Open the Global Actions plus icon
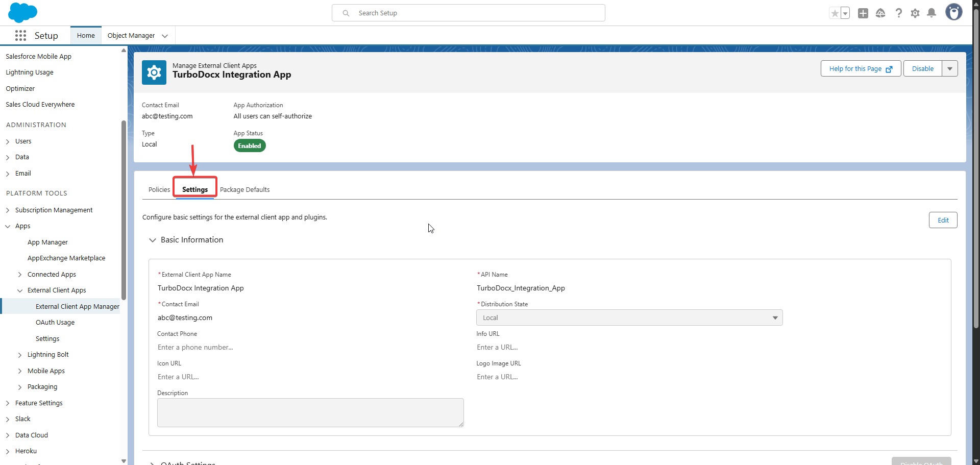Image resolution: width=980 pixels, height=465 pixels. [863, 13]
